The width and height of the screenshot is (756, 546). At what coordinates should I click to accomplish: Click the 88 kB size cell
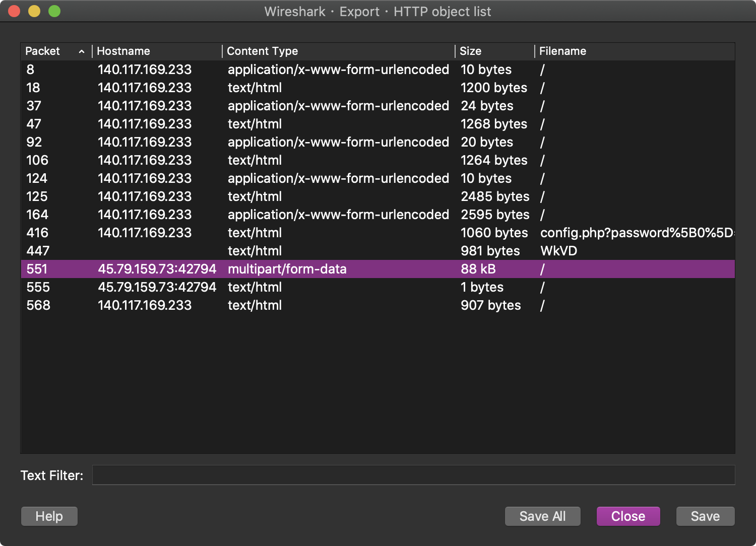pos(478,269)
